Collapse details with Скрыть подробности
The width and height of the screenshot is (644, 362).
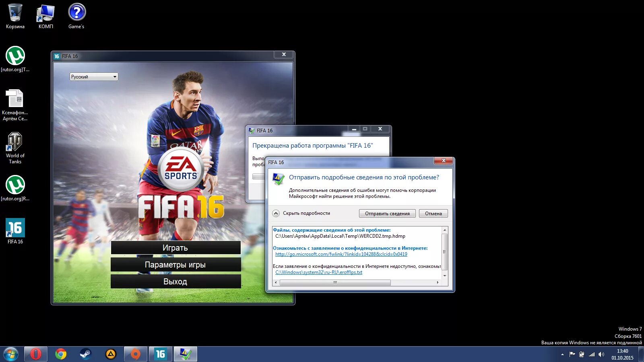click(x=301, y=213)
